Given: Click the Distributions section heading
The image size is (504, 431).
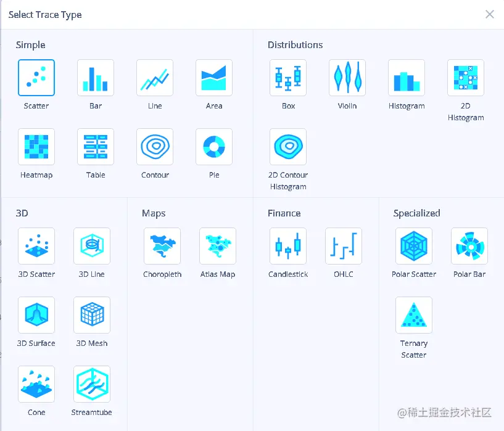Looking at the screenshot, I should (295, 44).
